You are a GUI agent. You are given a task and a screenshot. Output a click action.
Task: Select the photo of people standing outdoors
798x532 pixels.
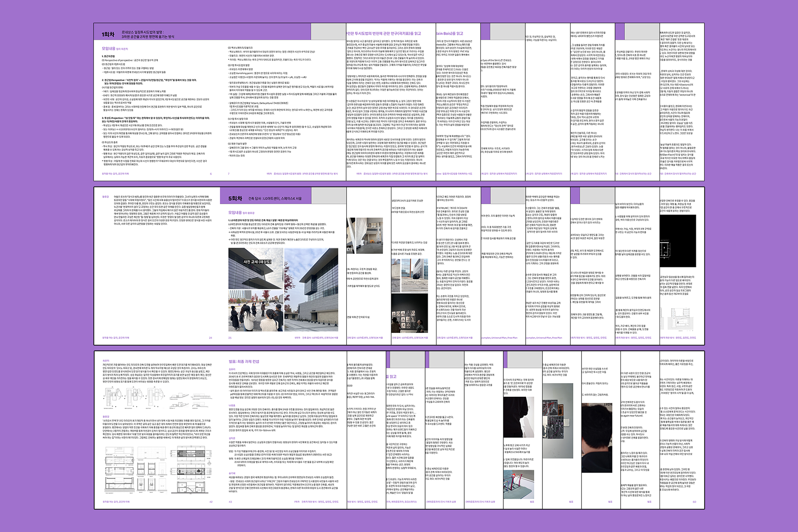coord(256,311)
